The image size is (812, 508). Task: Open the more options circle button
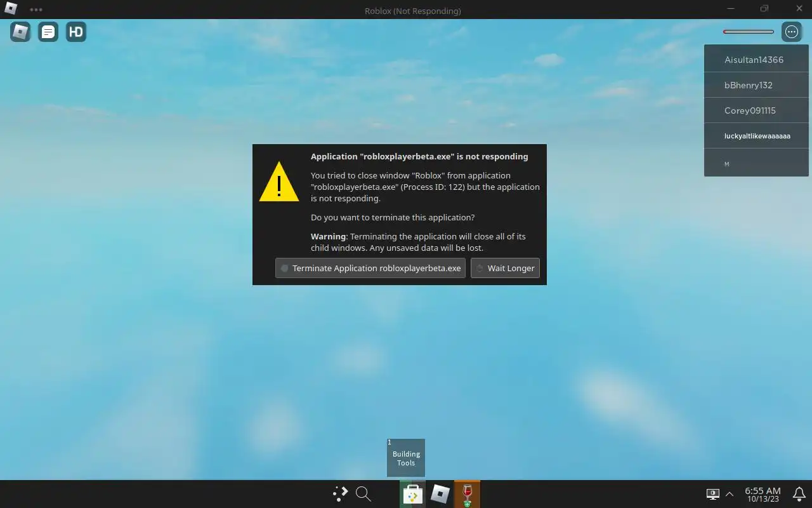click(792, 32)
